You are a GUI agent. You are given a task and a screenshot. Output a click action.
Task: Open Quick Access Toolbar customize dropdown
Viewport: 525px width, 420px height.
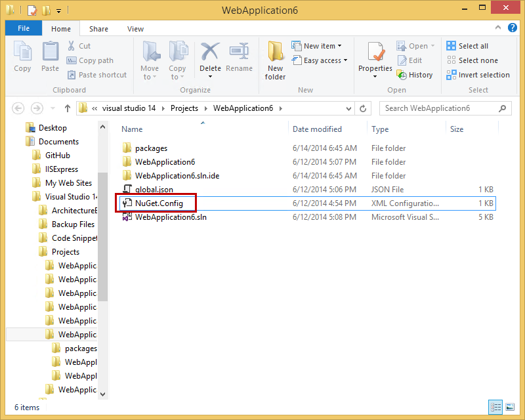click(58, 11)
